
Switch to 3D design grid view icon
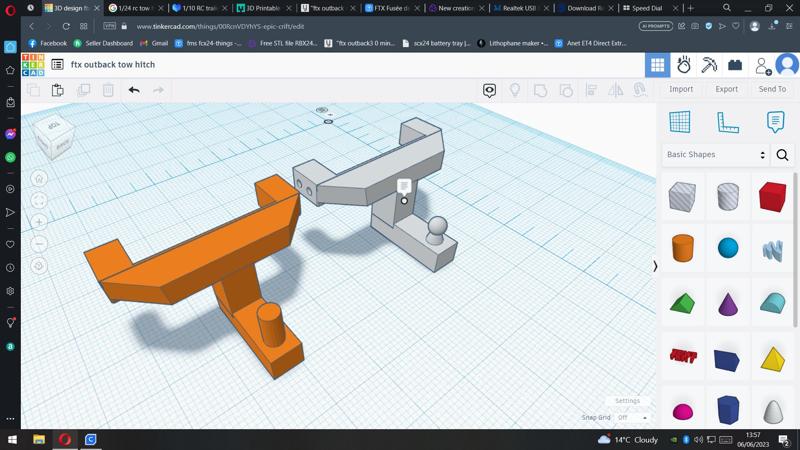[658, 65]
